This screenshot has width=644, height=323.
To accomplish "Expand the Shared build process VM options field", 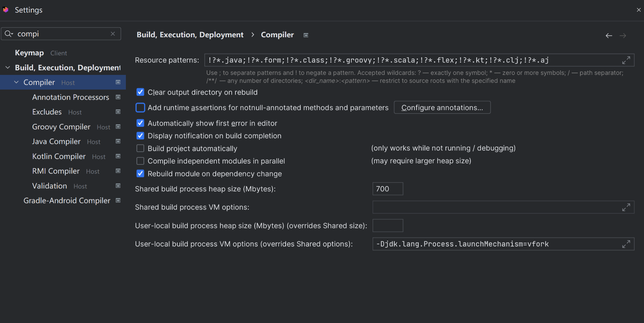I will tap(626, 207).
